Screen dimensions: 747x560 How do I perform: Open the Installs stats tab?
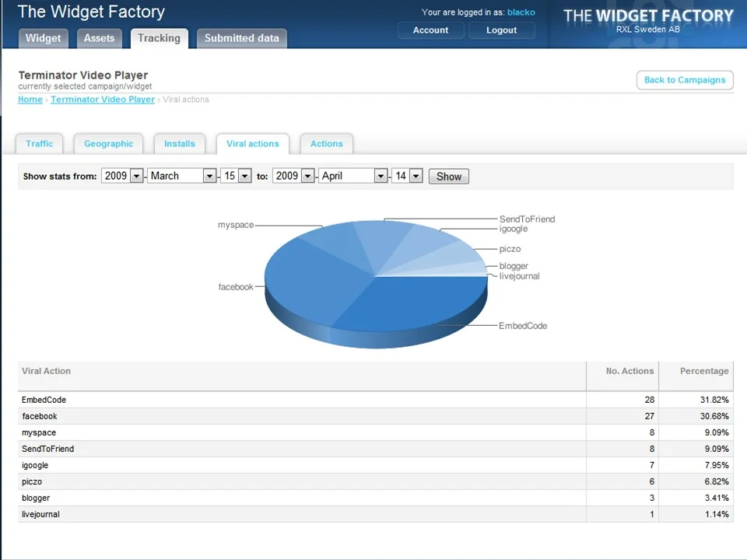tap(180, 144)
